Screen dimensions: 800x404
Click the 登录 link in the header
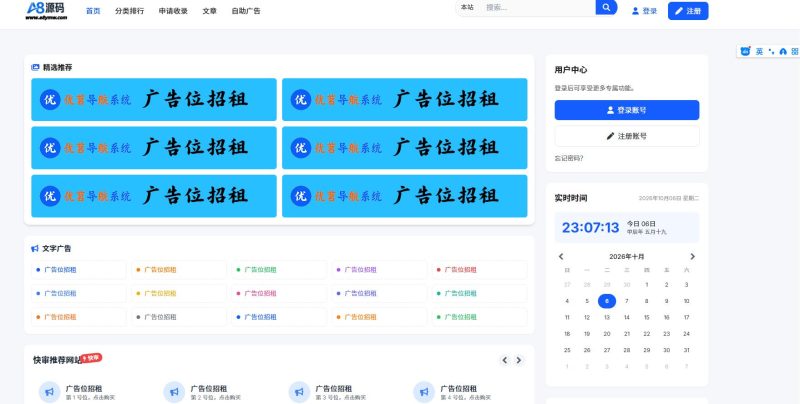click(x=644, y=11)
